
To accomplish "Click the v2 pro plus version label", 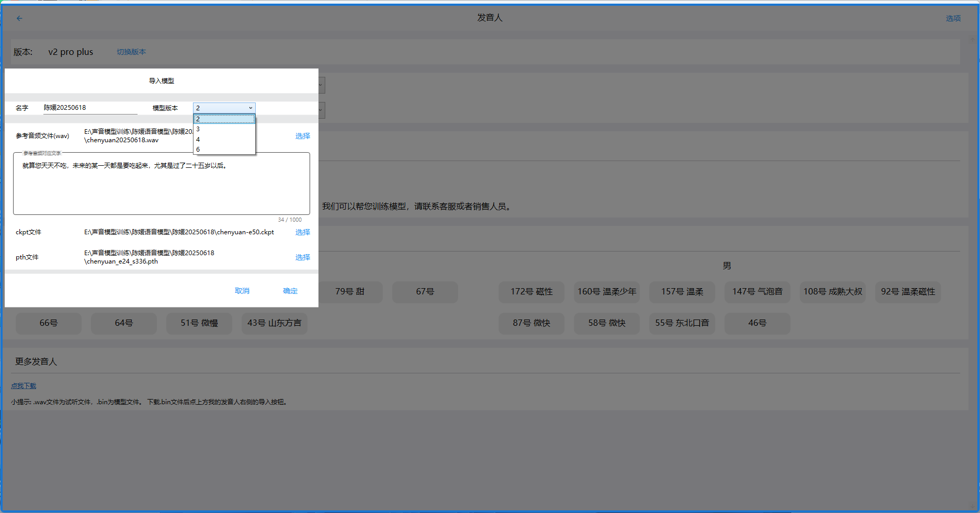I will click(71, 52).
